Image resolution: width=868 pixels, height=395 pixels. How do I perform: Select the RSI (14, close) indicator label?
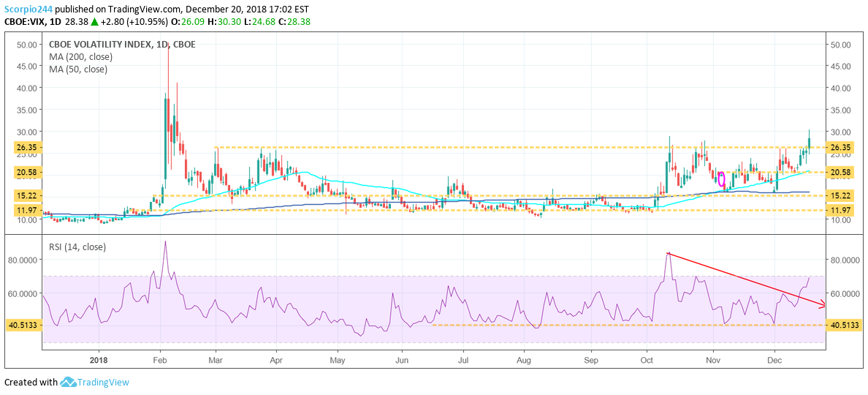77,247
